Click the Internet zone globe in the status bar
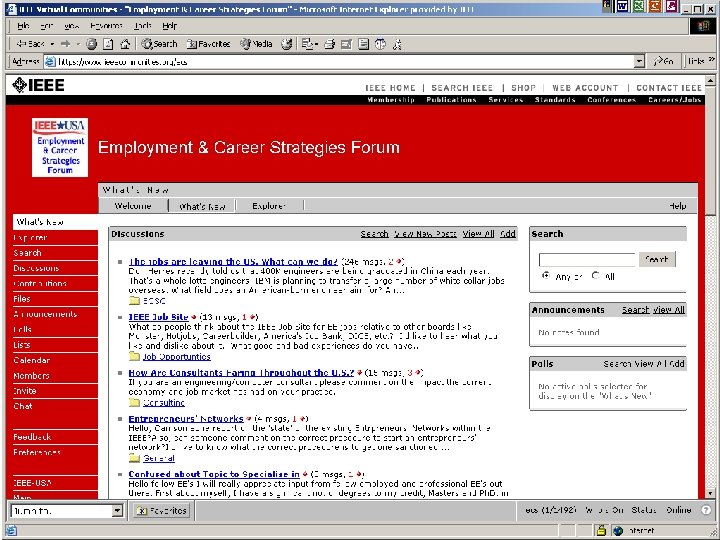Screen dimensions: 720x540 coord(618,530)
